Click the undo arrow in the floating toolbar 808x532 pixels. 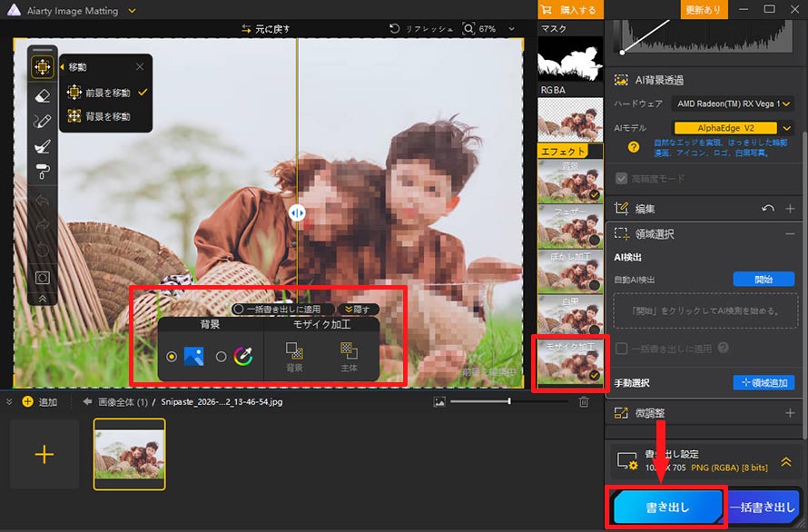click(x=43, y=200)
